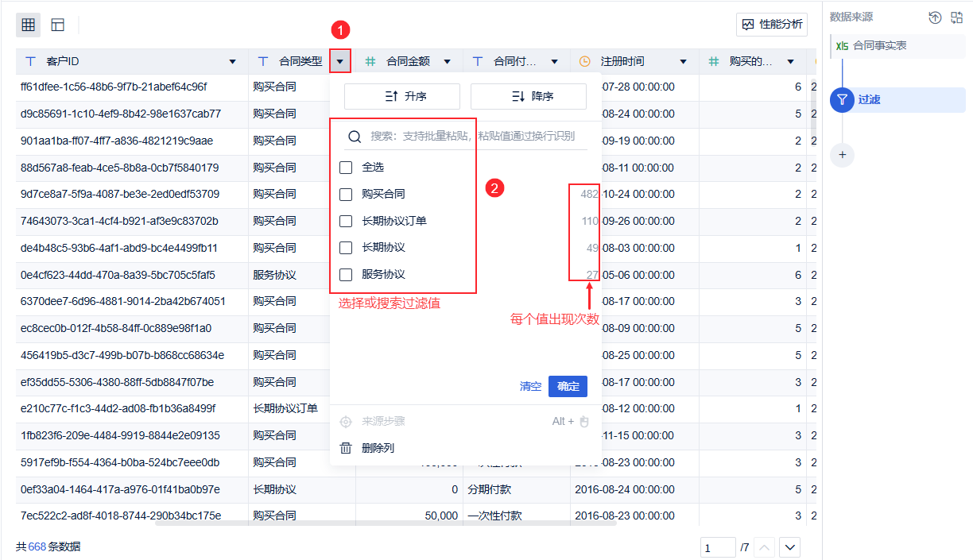Add a new step with the plus icon

[843, 155]
